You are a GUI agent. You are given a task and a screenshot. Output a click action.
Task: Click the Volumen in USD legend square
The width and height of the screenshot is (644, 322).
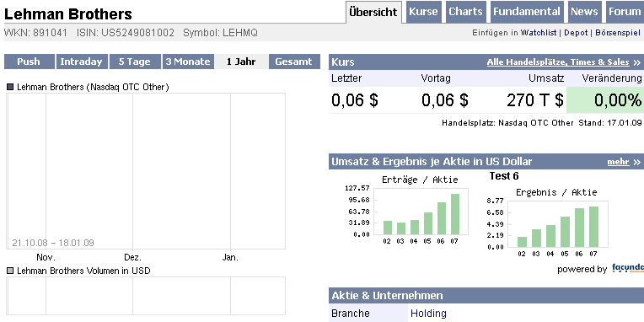pyautogui.click(x=10, y=271)
